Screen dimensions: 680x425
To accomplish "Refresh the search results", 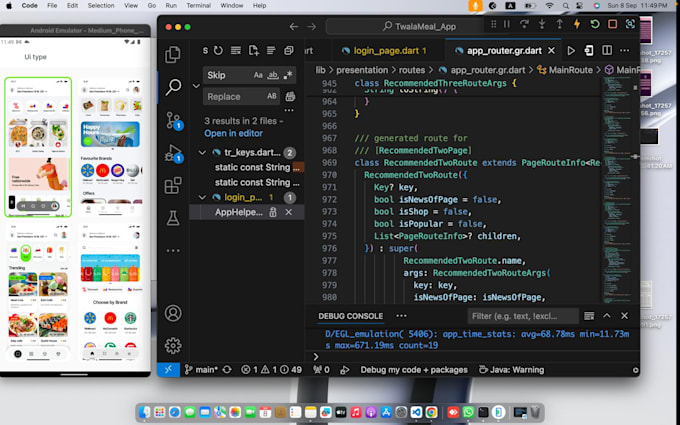I will (218, 51).
